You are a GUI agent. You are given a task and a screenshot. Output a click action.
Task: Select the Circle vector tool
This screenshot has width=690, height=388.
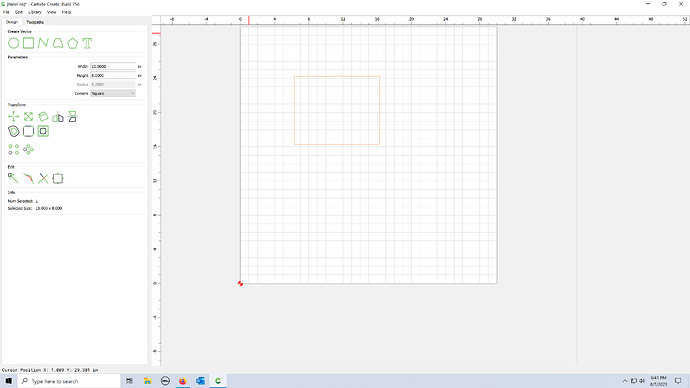[14, 43]
